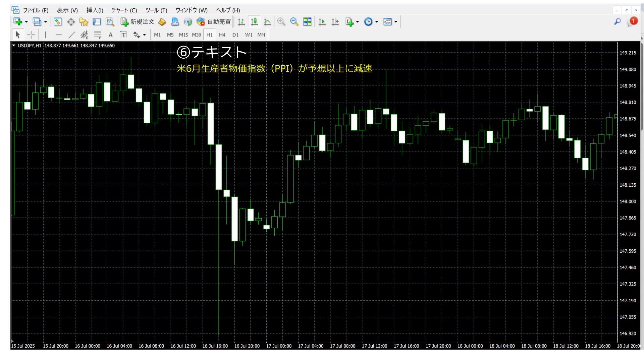Expand the USDJPY,H1 chart title dropdown
Screen dimensions: 644x362
(14, 46)
